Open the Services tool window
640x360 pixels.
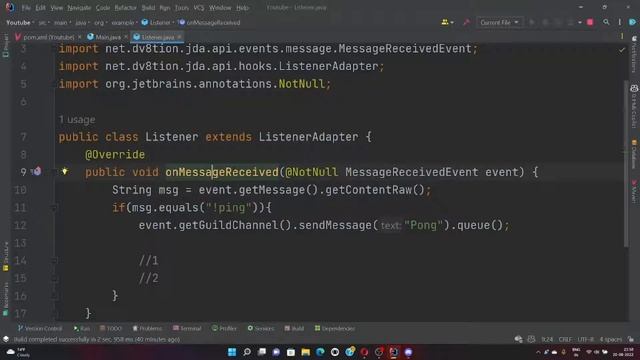coord(261,329)
